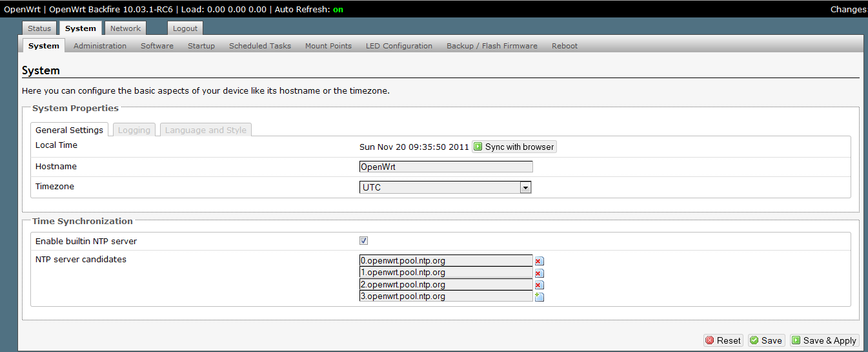Select General Settings tab
Viewport: 868px width, 352px height.
coord(69,130)
